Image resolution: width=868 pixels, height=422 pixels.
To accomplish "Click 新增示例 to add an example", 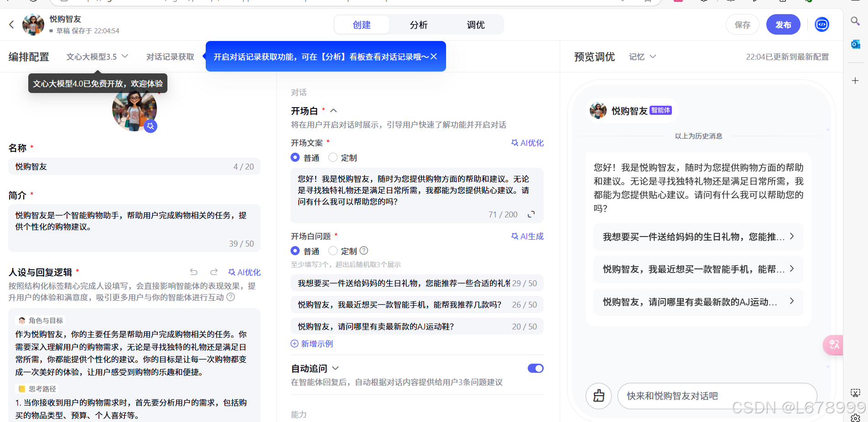I will pos(312,344).
